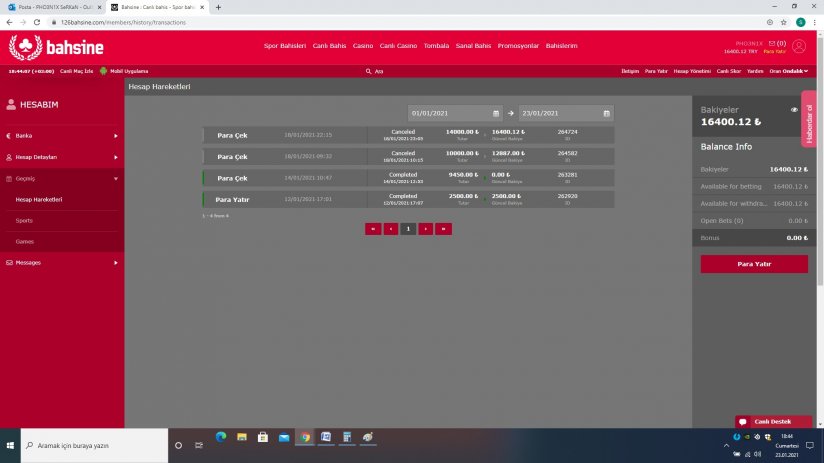This screenshot has width=824, height=463.
Task: Open Task View on the taskbar
Action: (199, 445)
